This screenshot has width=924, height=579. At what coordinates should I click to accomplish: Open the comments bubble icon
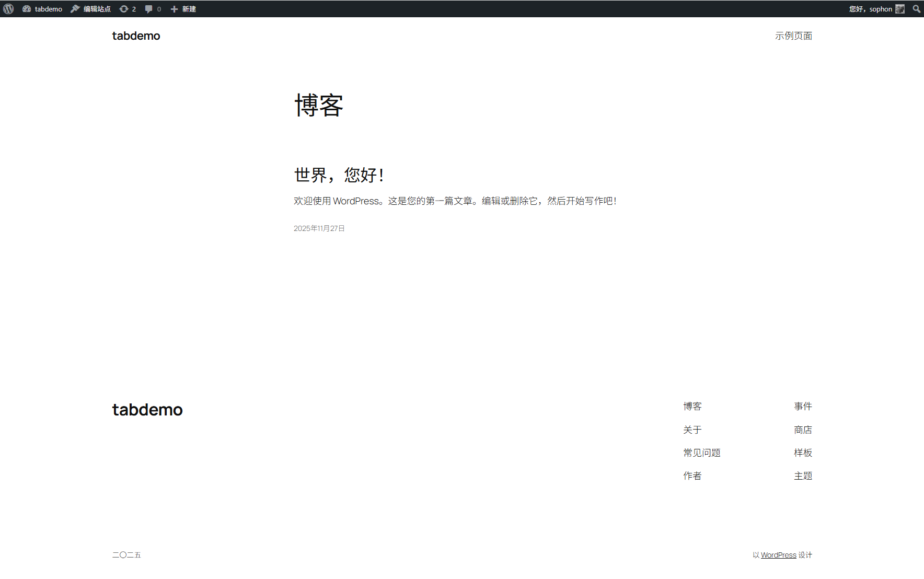tap(149, 9)
